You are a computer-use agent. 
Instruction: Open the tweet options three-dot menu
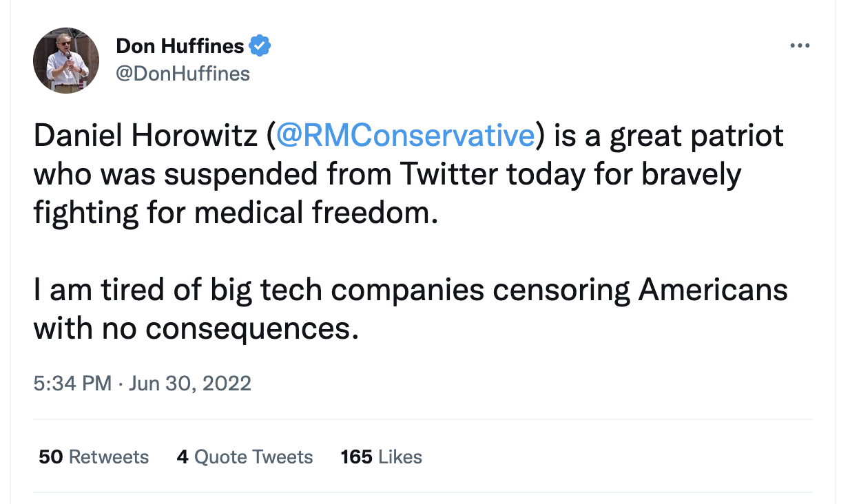(x=800, y=45)
